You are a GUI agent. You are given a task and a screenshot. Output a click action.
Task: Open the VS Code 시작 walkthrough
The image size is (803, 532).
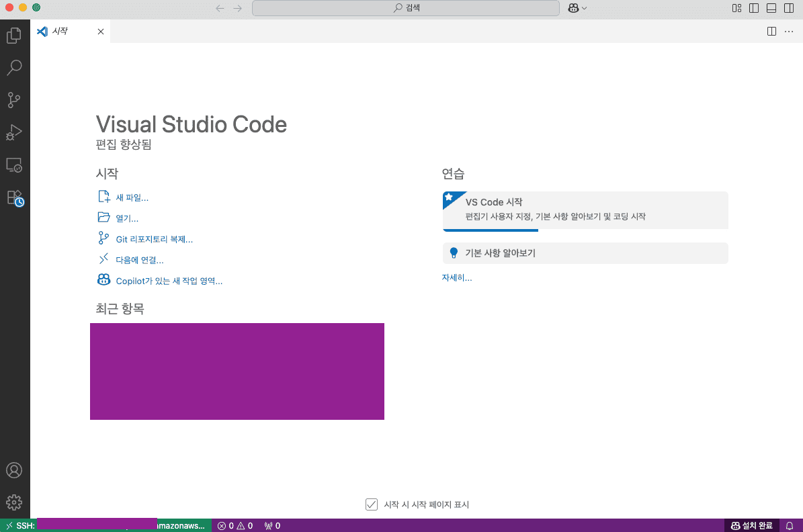pos(585,211)
